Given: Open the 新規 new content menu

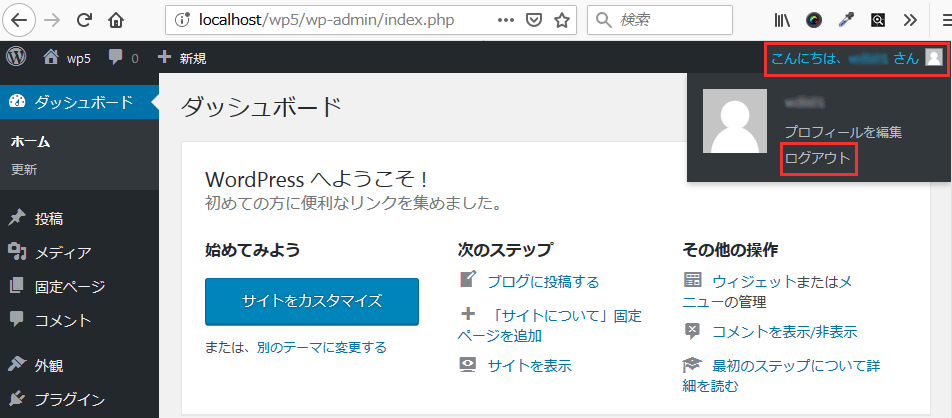Looking at the screenshot, I should pos(182,58).
